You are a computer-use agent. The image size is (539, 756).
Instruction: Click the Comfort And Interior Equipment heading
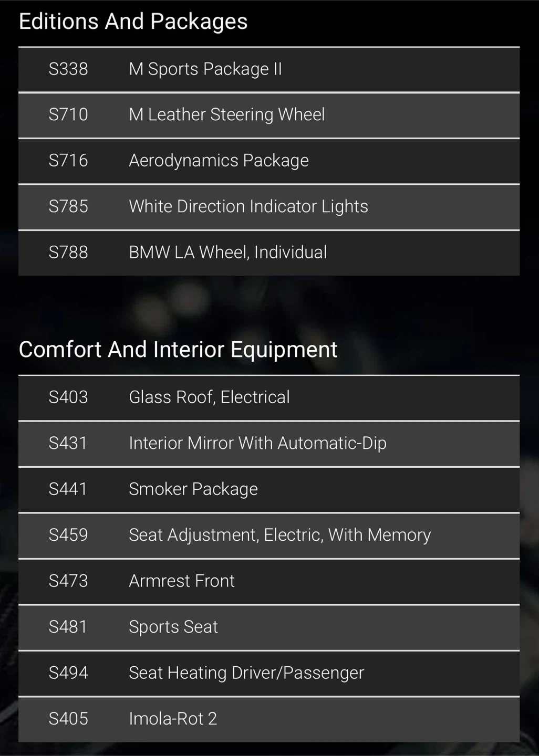click(x=178, y=350)
